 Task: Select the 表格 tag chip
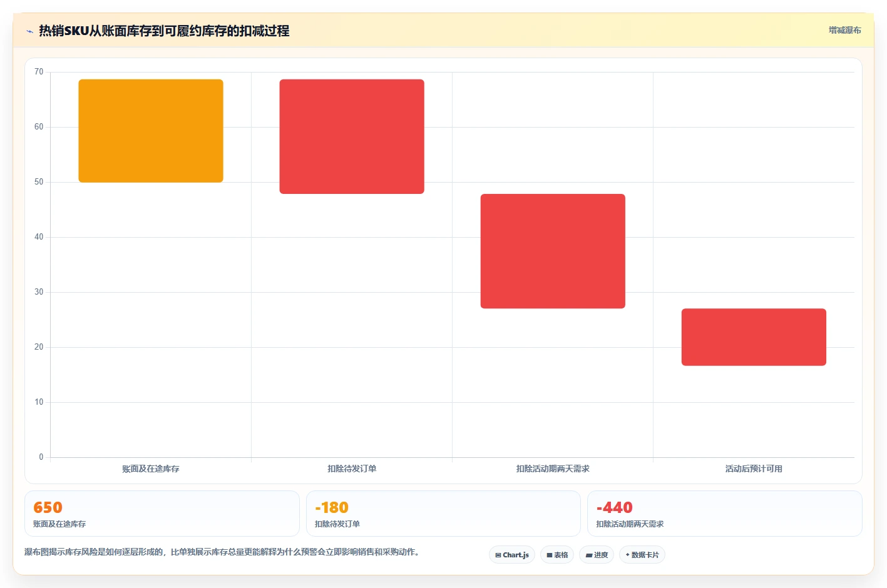point(557,555)
